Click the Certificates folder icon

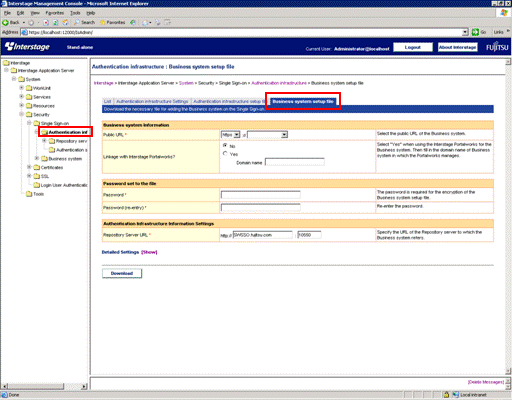(x=37, y=167)
